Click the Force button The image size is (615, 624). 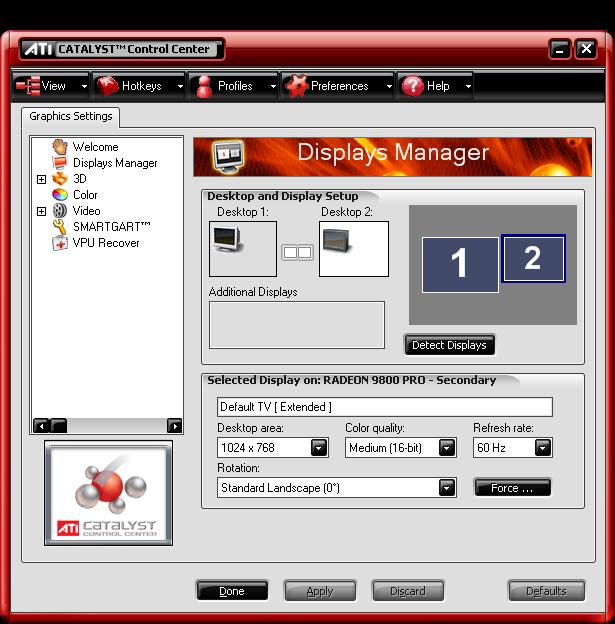coord(512,488)
